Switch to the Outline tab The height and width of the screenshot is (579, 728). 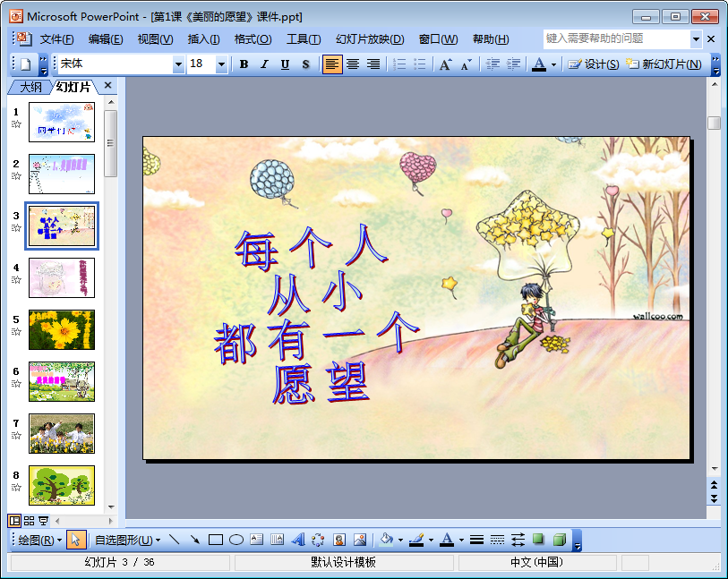tap(30, 87)
